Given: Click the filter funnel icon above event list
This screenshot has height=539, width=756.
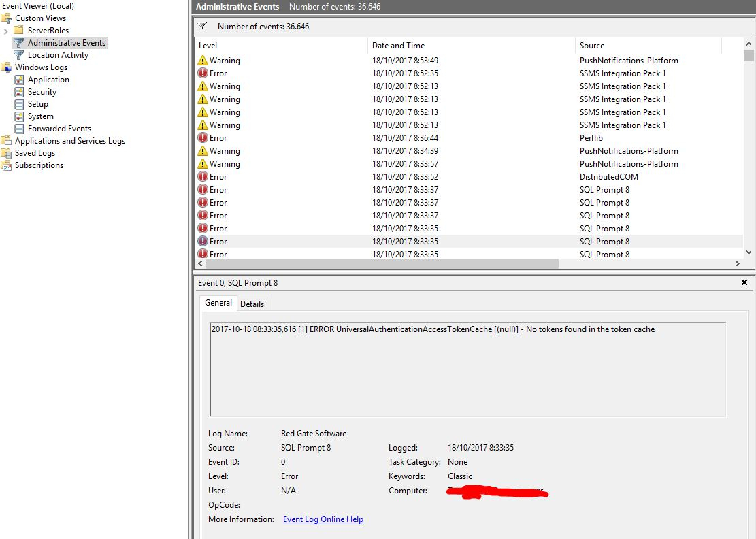Looking at the screenshot, I should pos(202,26).
